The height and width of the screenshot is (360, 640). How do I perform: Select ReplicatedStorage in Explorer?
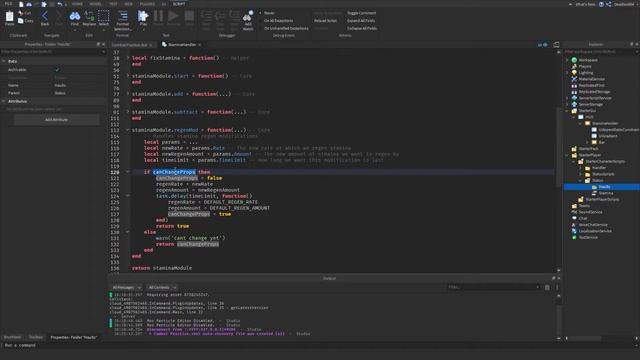[594, 92]
